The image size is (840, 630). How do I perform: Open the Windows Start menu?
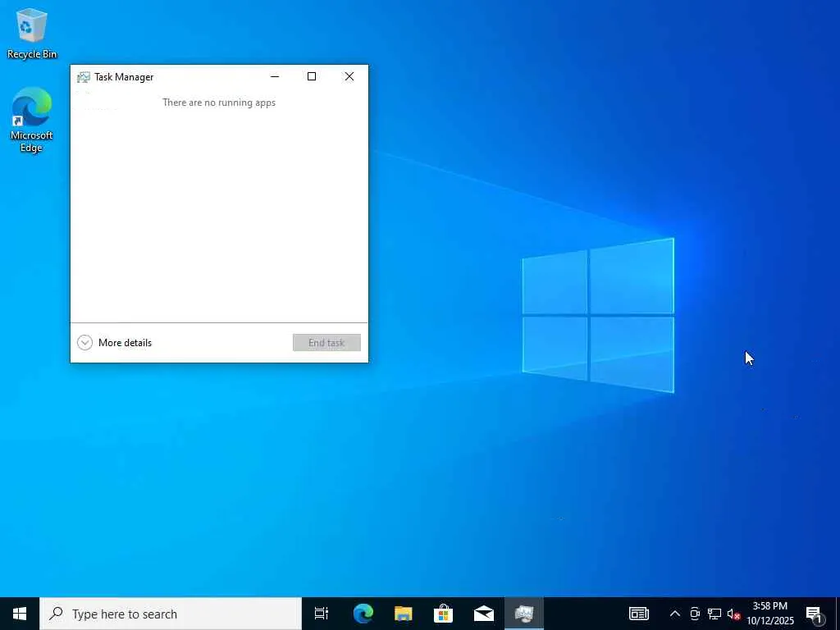tap(20, 614)
